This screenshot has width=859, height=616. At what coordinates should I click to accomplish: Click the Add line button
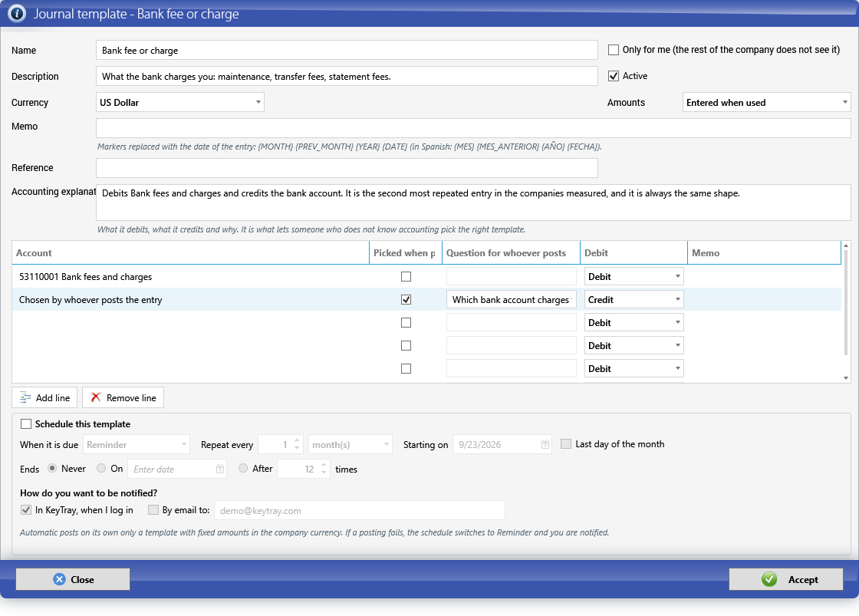coord(44,398)
